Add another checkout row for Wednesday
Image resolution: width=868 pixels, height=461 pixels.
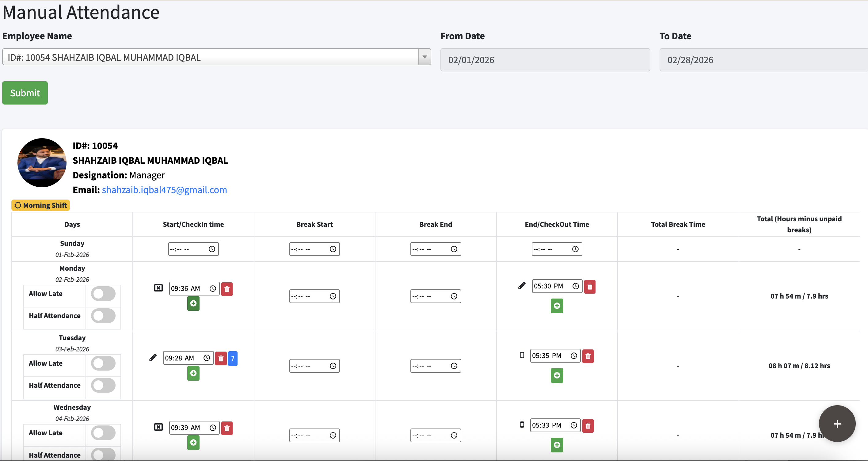(557, 445)
